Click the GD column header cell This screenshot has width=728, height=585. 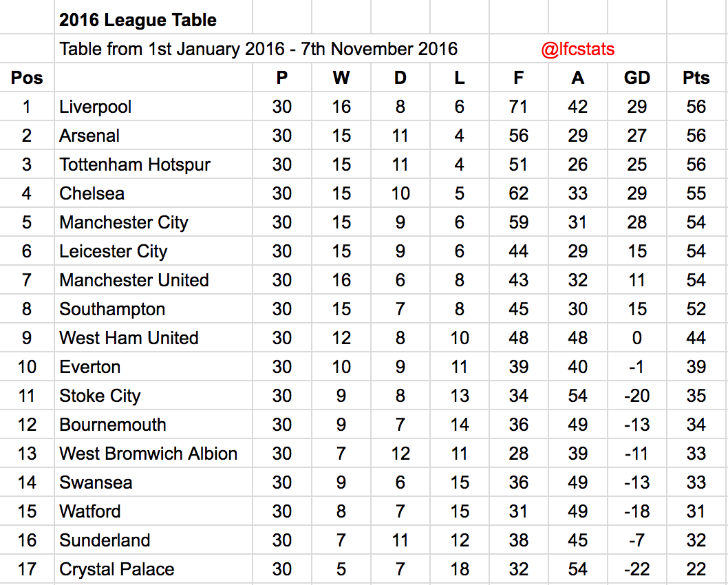637,78
